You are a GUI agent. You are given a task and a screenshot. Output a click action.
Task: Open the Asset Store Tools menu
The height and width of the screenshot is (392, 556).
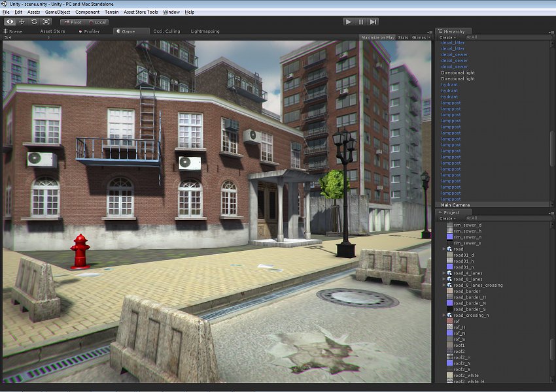click(141, 12)
